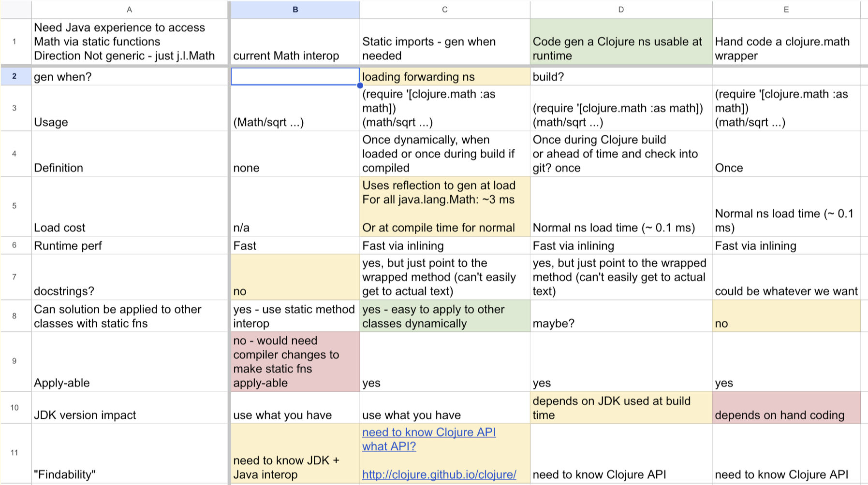Select column B header
Viewport: 868px width, 485px height.
pyautogui.click(x=295, y=10)
